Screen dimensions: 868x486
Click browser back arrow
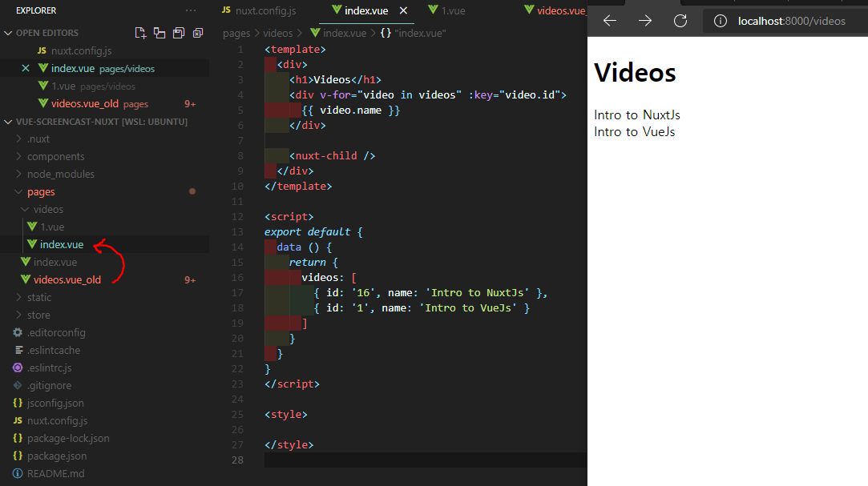coord(609,21)
